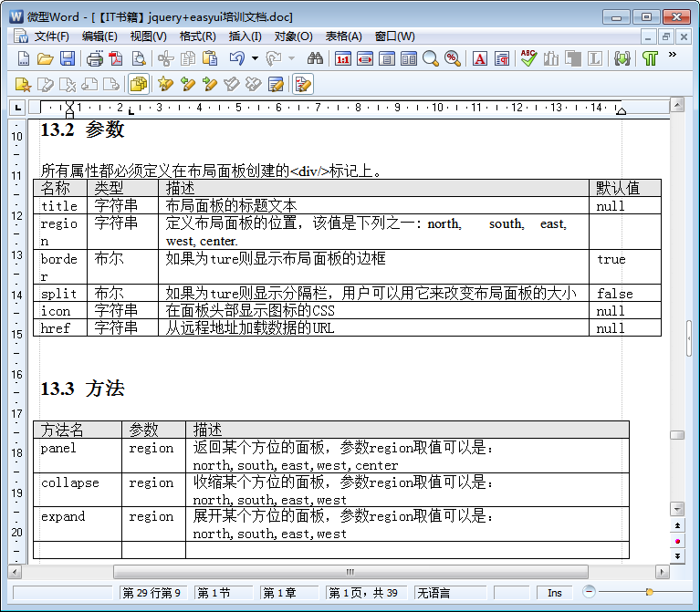The height and width of the screenshot is (612, 700).
Task: Toggle Ins insert mode in status bar
Action: pyautogui.click(x=555, y=593)
